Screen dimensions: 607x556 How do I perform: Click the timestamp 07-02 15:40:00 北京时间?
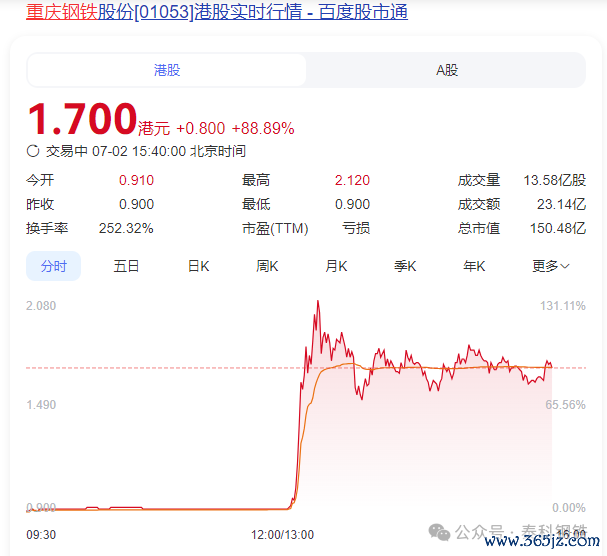click(169, 151)
